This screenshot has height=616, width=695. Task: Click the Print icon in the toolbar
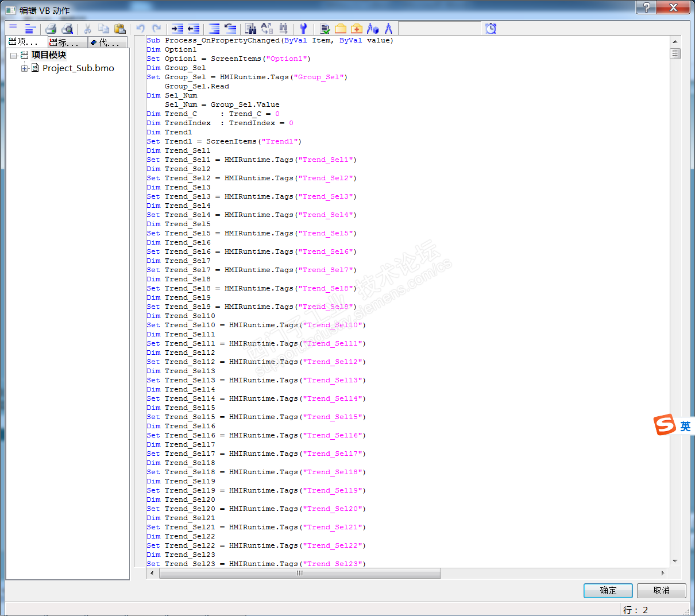click(x=51, y=28)
